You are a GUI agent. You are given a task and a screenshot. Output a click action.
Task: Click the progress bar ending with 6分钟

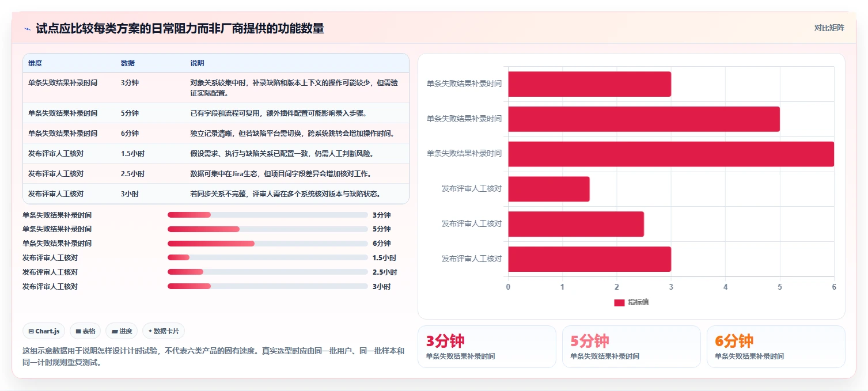click(x=267, y=243)
